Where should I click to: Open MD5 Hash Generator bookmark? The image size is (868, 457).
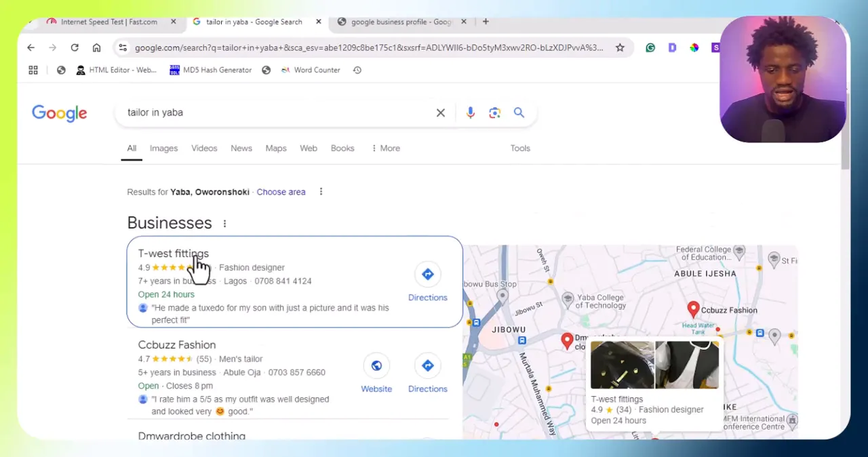(210, 70)
